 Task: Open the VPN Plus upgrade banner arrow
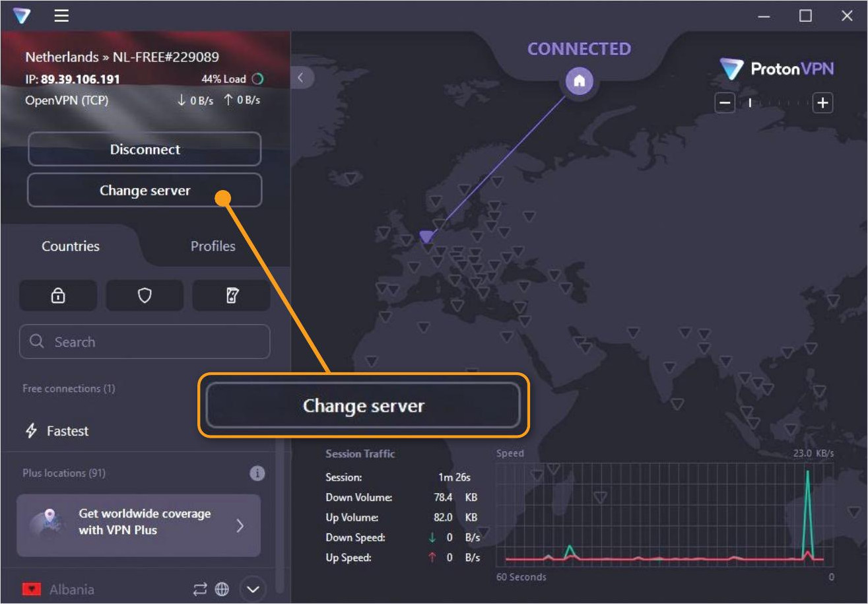coord(240,525)
